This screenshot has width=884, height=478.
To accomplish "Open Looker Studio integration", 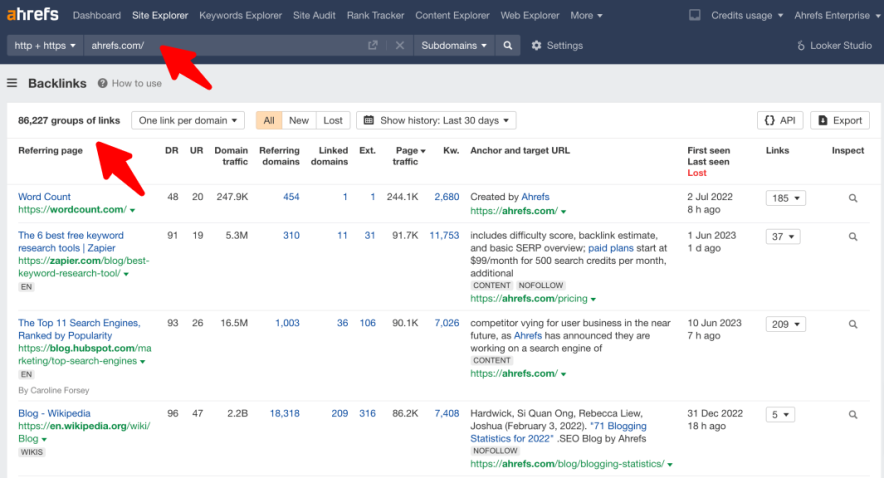I will [x=833, y=46].
